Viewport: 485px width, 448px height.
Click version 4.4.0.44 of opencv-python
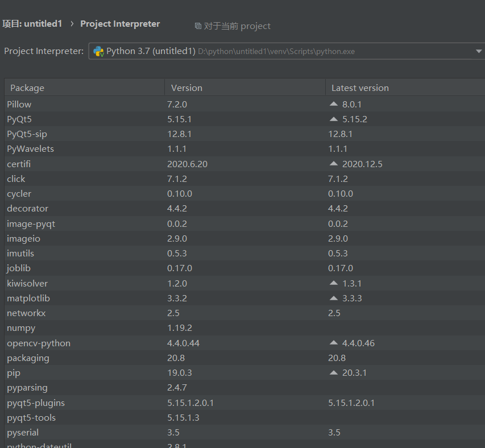pyautogui.click(x=184, y=343)
